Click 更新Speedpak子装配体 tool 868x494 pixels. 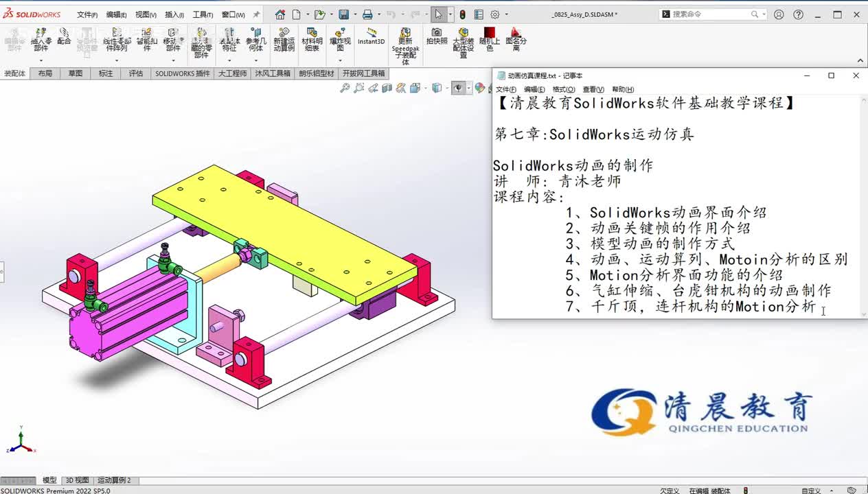[406, 46]
